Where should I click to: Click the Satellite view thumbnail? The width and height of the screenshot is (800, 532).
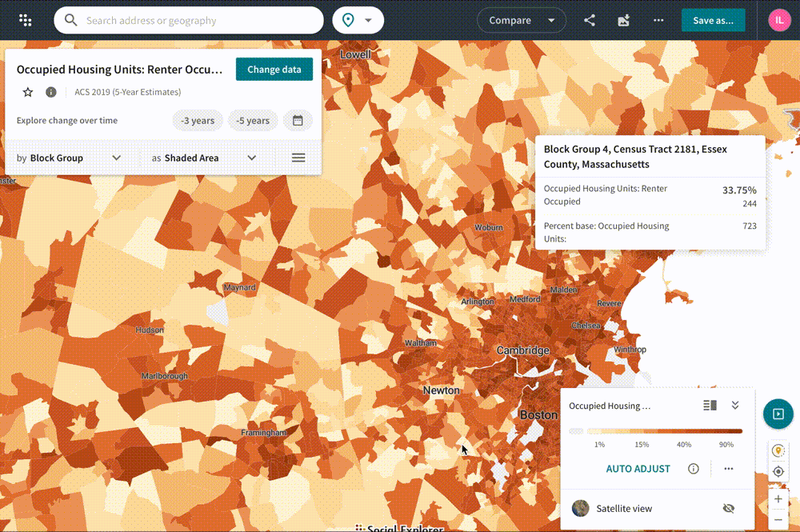580,509
